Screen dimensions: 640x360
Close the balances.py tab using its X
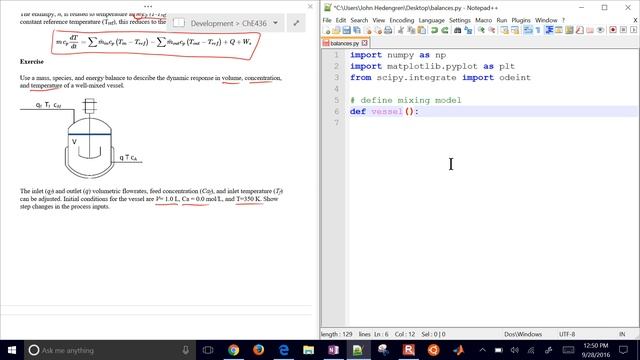[364, 43]
